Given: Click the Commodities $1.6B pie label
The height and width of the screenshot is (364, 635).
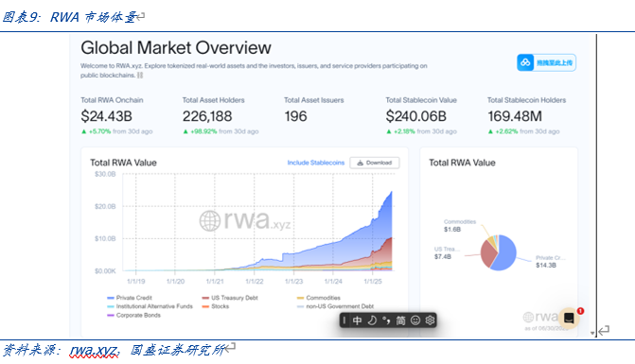Looking at the screenshot, I should coord(459,226).
